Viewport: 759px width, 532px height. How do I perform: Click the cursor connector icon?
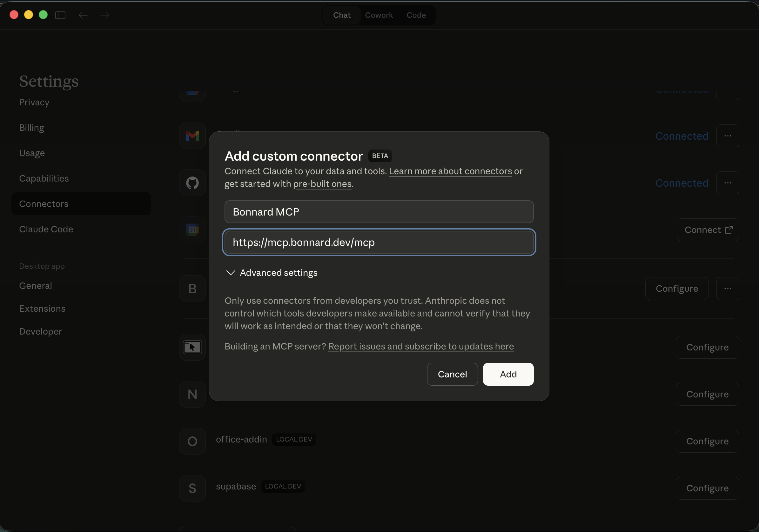click(192, 347)
